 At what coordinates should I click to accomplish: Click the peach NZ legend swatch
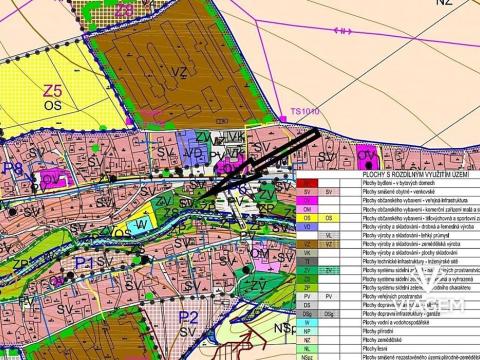point(307,340)
